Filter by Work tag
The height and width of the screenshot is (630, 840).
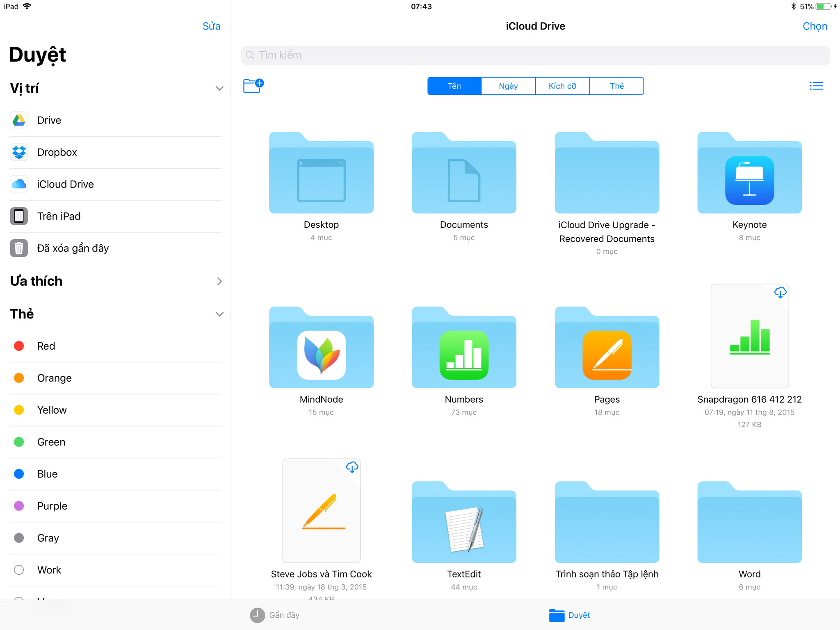[115, 570]
